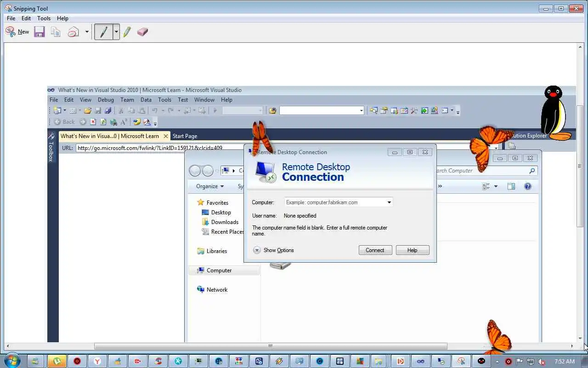Click the font size A icon in Visual Studio
Image resolution: width=588 pixels, height=368 pixels.
(124, 122)
